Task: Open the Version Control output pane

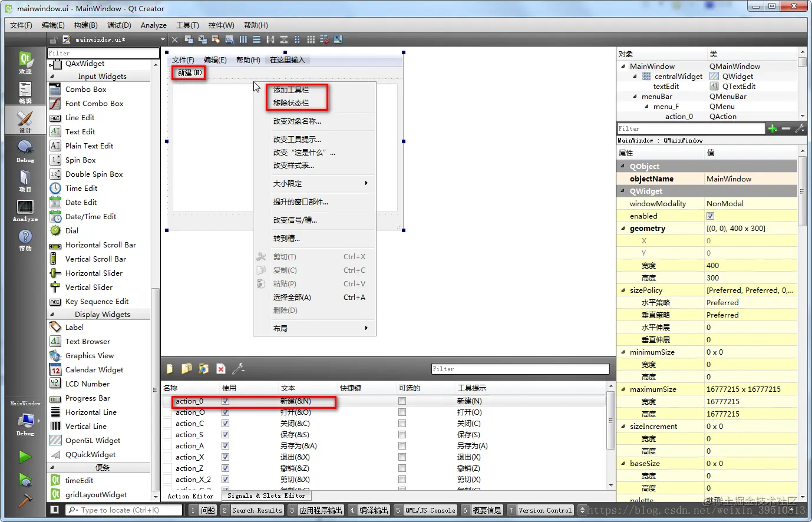Action: tap(540, 510)
